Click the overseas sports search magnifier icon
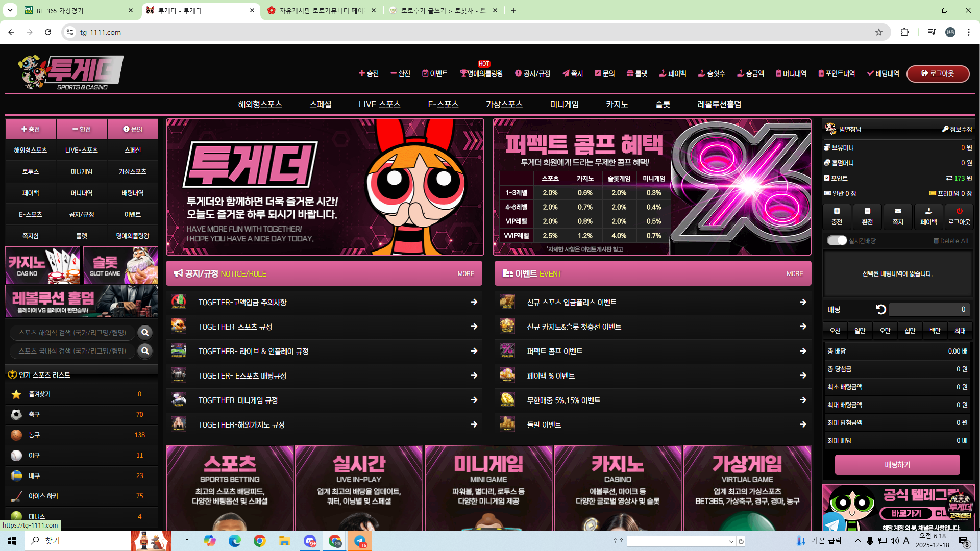 pos(145,333)
